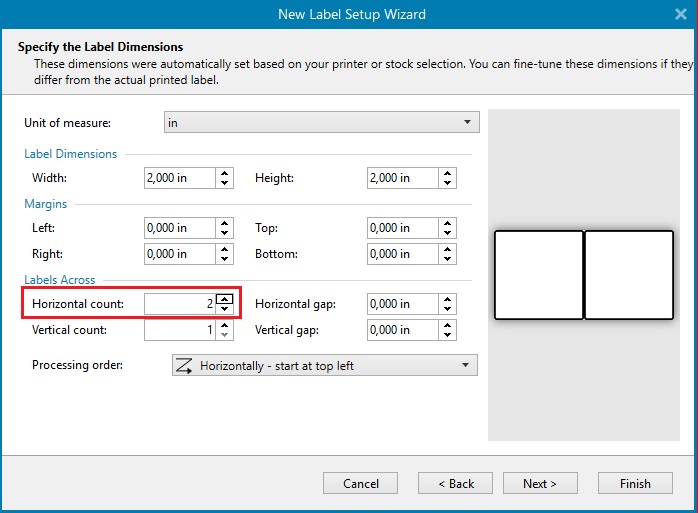Click the Width input field
Viewport: 698px width, 513px height.
click(179, 178)
